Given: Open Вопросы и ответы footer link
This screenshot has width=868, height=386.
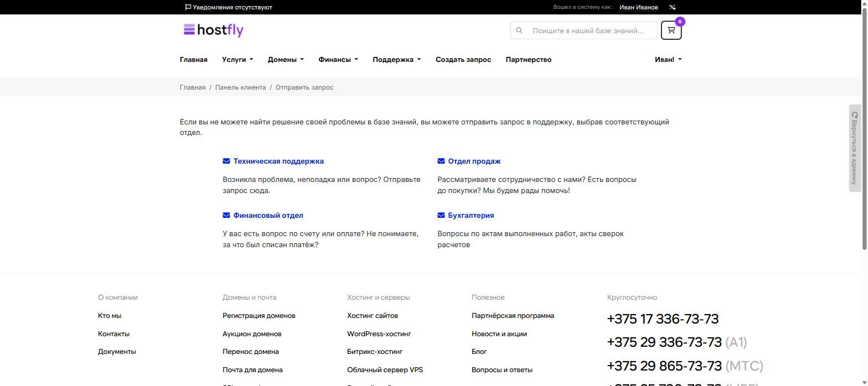Looking at the screenshot, I should (502, 370).
